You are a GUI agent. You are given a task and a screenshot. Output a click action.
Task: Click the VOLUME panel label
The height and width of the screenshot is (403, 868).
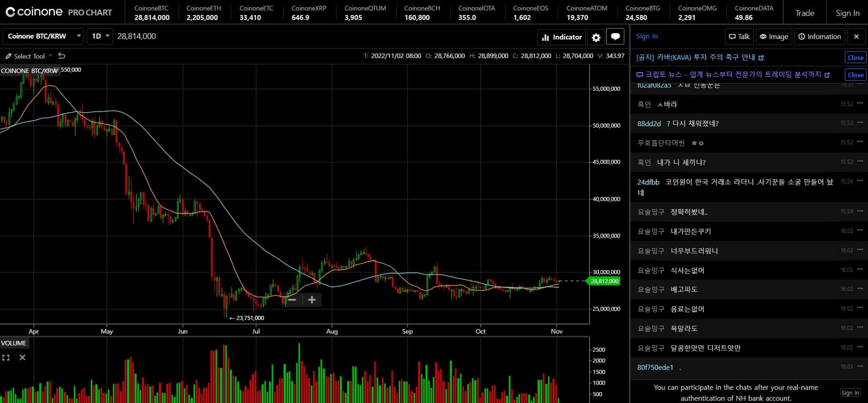tap(14, 343)
